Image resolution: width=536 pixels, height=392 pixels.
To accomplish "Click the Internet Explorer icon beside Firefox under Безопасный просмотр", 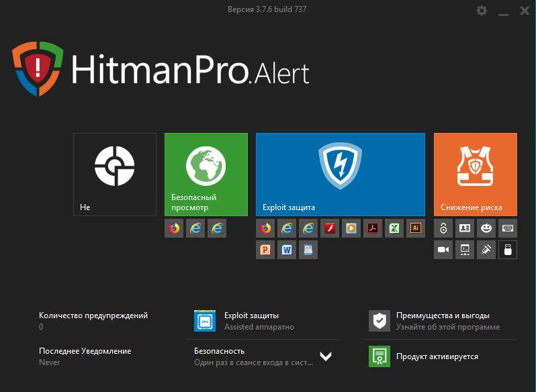I will (195, 228).
